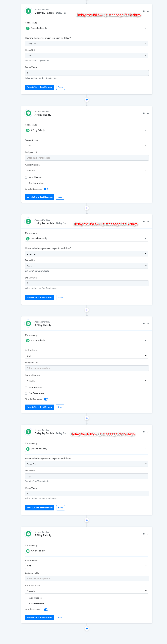This screenshot has width=167, height=644.
Task: Open video icon in API step after the 5-day delay
Action: (x=144, y=534)
